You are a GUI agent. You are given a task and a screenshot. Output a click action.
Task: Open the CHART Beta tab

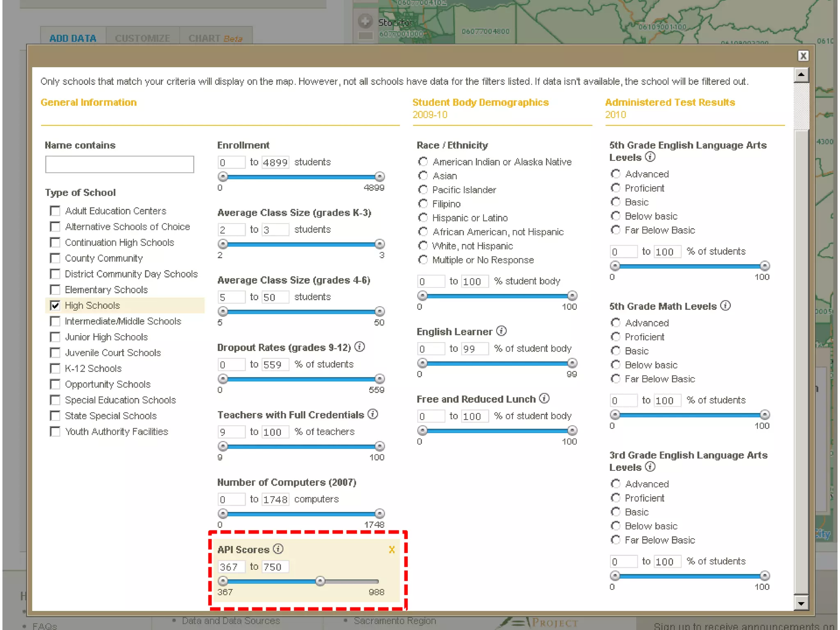[215, 38]
